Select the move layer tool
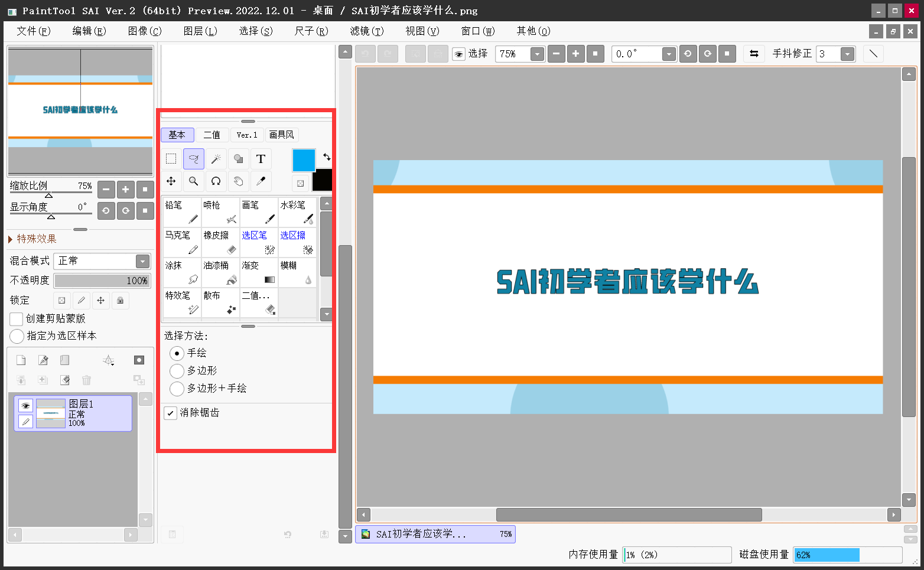Viewport: 924px width, 570px height. coord(171,181)
